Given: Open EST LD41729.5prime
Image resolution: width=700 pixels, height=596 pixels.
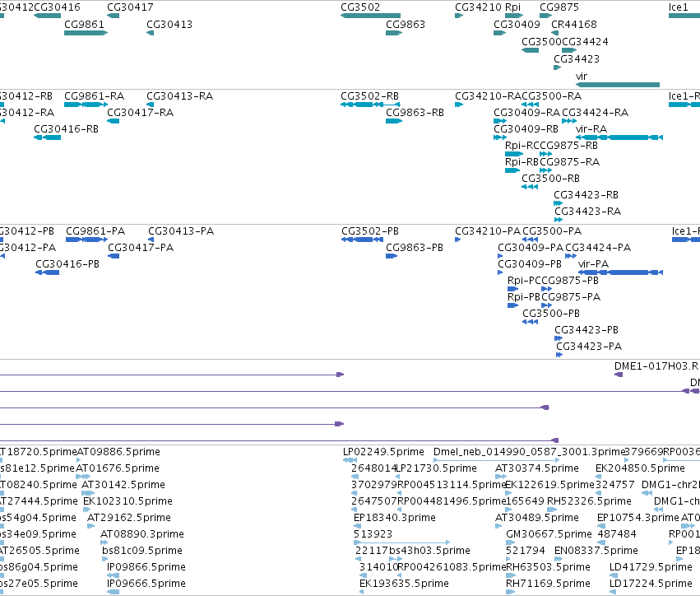Looking at the screenshot, I should coord(613,575).
